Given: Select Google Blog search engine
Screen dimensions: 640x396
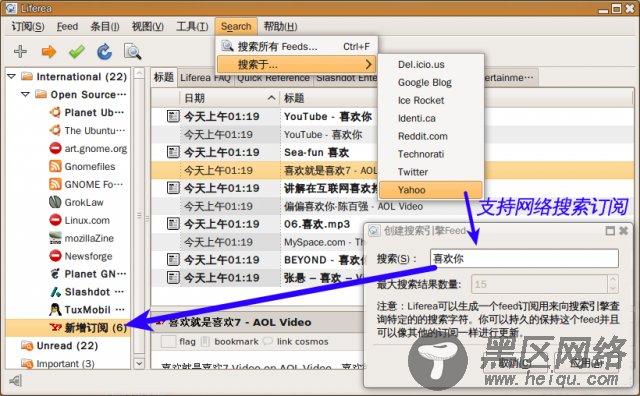Looking at the screenshot, I should pyautogui.click(x=431, y=82).
